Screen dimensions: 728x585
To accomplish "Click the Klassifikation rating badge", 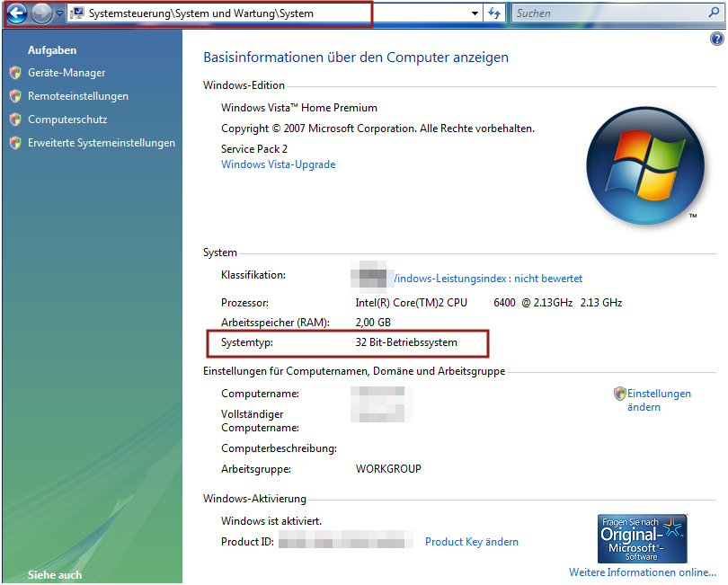I will pyautogui.click(x=369, y=275).
